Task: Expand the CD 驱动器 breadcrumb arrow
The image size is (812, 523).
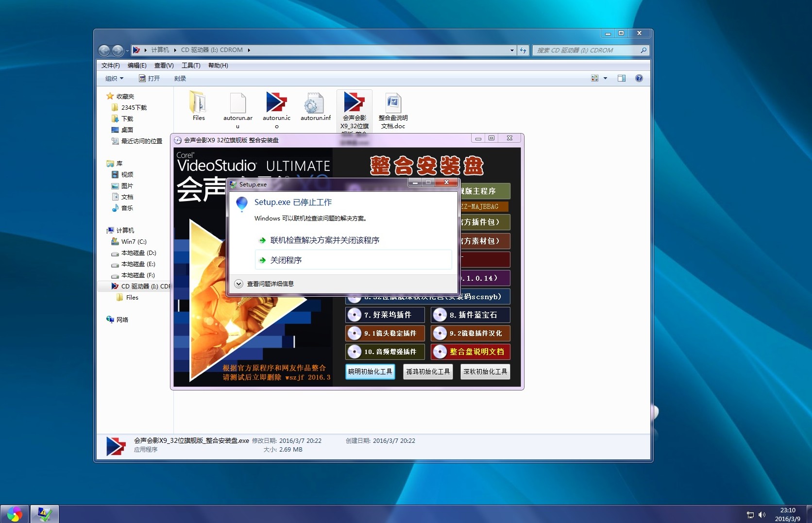Action: (249, 50)
